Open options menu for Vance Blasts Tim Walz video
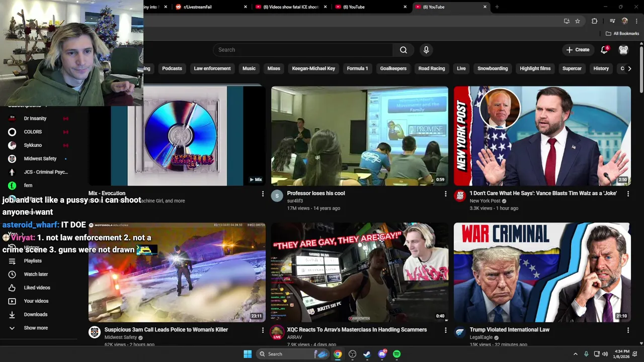The height and width of the screenshot is (362, 644). pos(628,194)
